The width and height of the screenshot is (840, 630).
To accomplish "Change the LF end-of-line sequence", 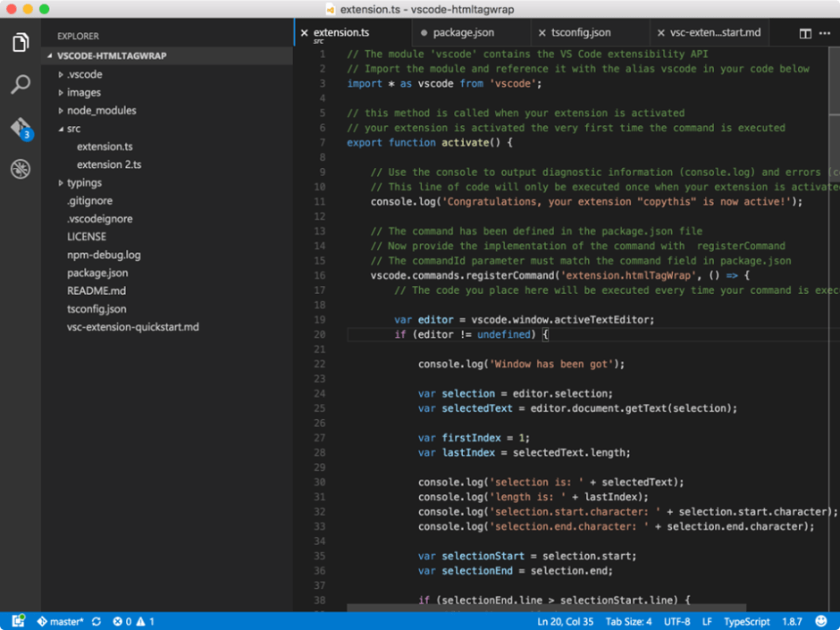I will click(707, 621).
